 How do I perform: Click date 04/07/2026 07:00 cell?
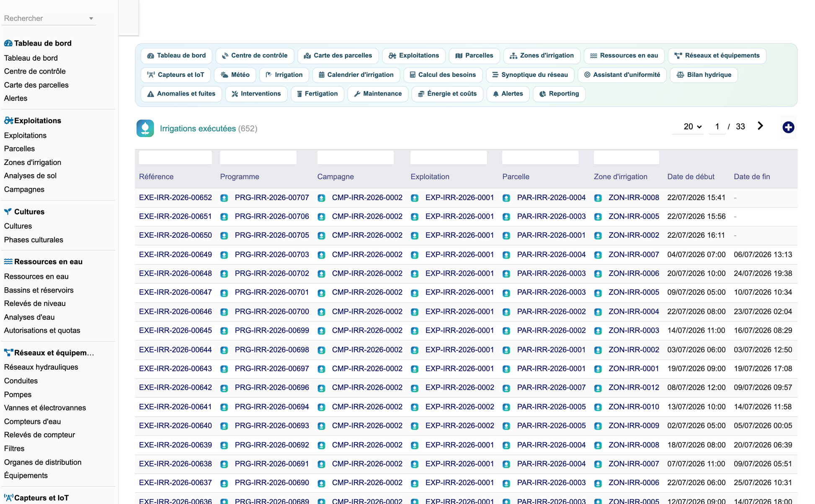click(696, 255)
